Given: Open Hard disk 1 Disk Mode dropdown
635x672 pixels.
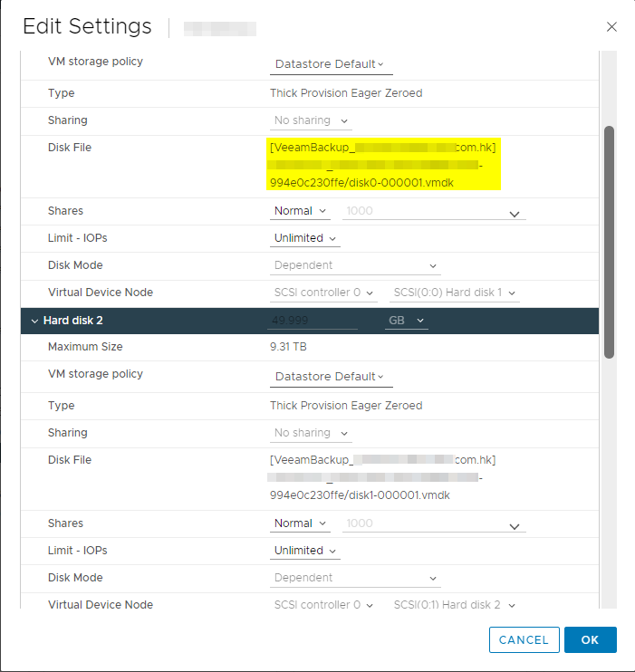Looking at the screenshot, I should pos(356,265).
